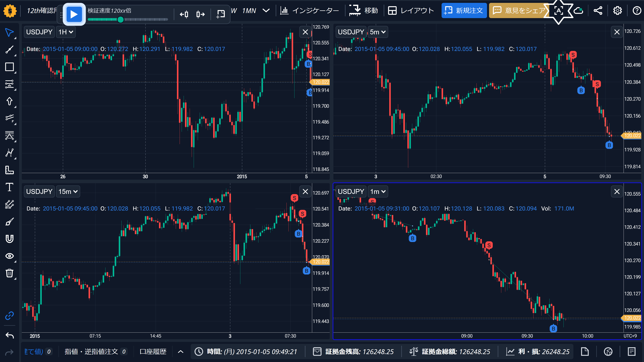Open the settings gear icon
This screenshot has height=362, width=644.
coord(617,11)
